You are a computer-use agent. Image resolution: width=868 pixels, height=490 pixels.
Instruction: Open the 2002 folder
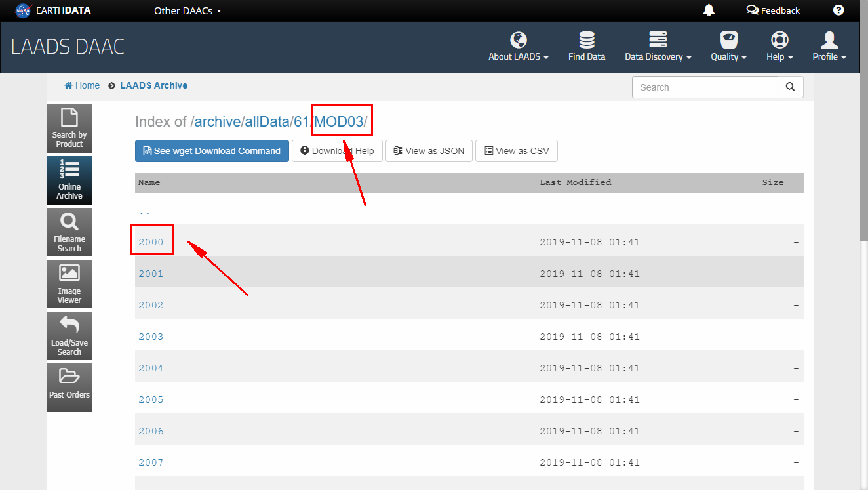151,305
